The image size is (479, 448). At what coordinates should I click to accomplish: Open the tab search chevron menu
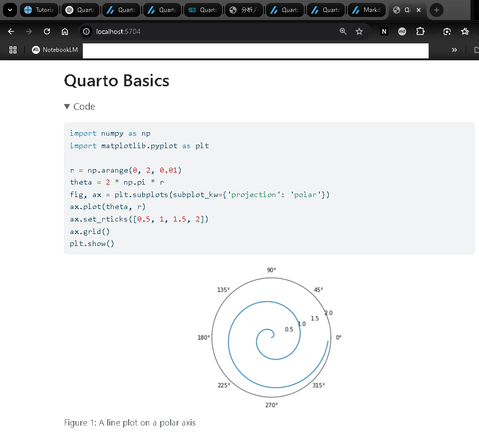[x=10, y=10]
